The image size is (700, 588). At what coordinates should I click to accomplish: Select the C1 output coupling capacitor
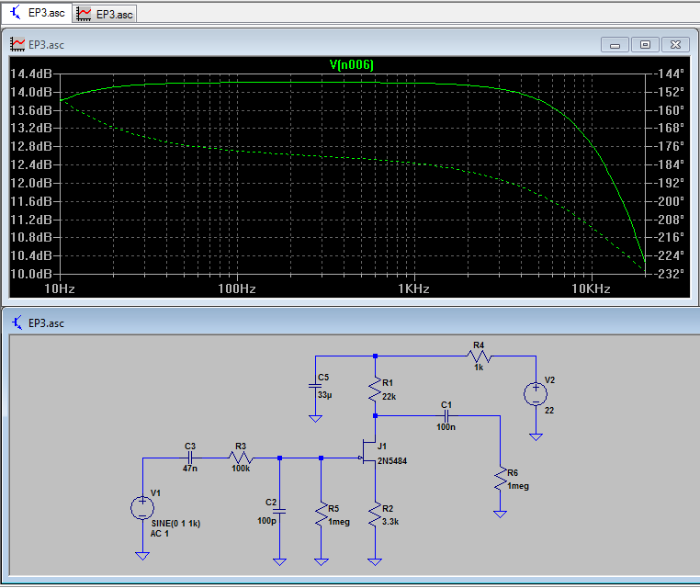tap(446, 415)
